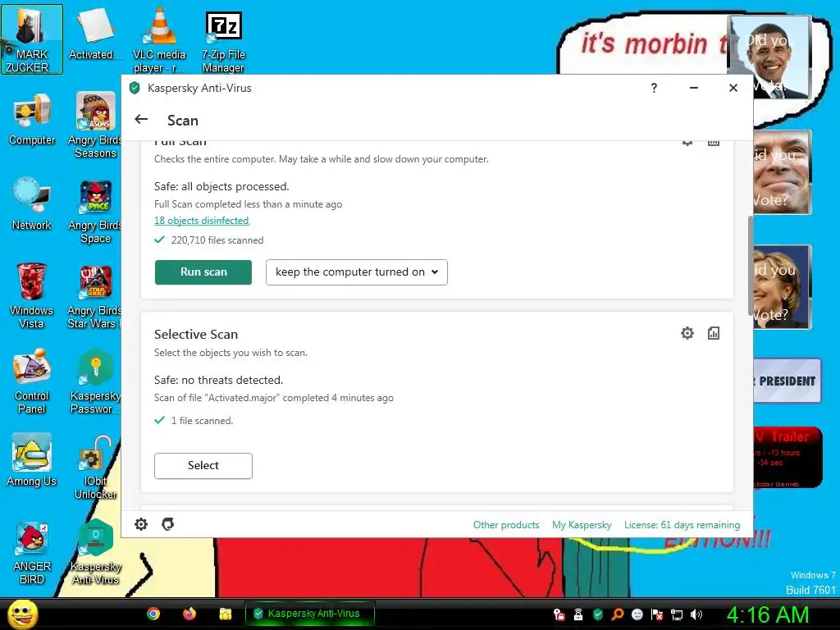Screen dimensions: 840x630
Task: Open the VLC media player desktop icon
Action: click(x=158, y=40)
